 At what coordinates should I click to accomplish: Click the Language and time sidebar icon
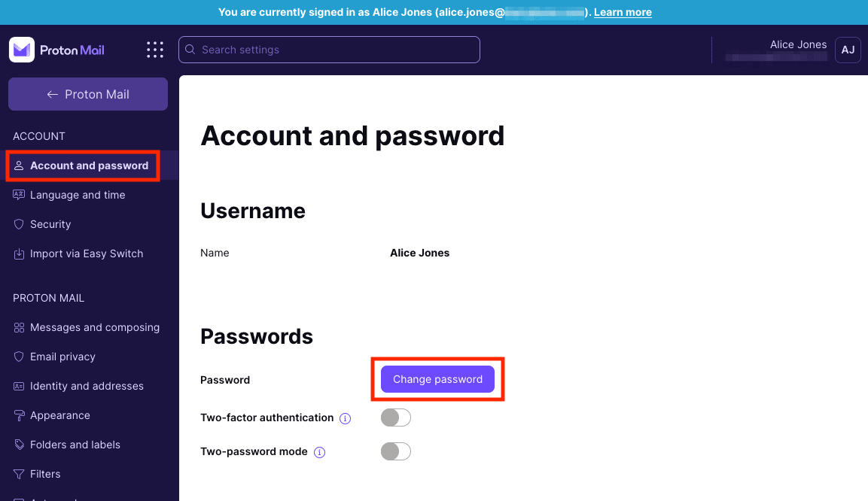(x=19, y=195)
